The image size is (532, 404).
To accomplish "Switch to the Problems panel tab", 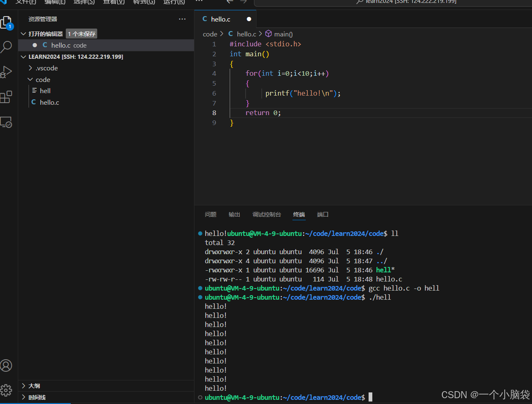I will tap(211, 214).
